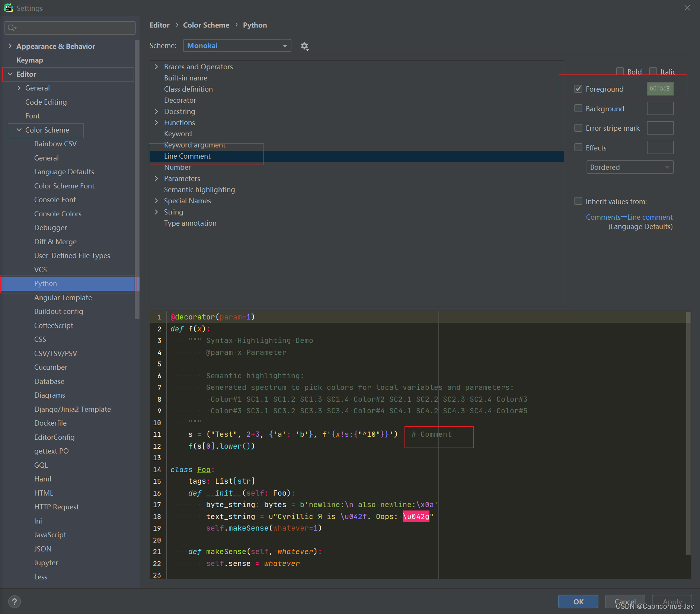The height and width of the screenshot is (614, 700).
Task: Close the Settings dialog with X
Action: 687,8
